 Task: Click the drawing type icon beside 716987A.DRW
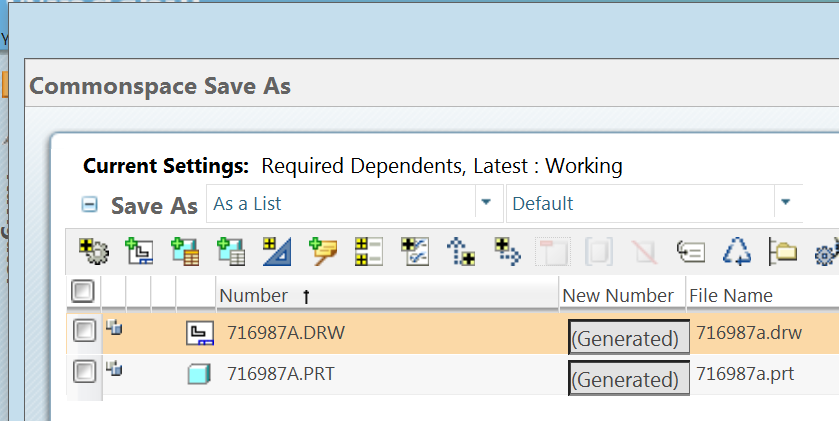[x=200, y=333]
